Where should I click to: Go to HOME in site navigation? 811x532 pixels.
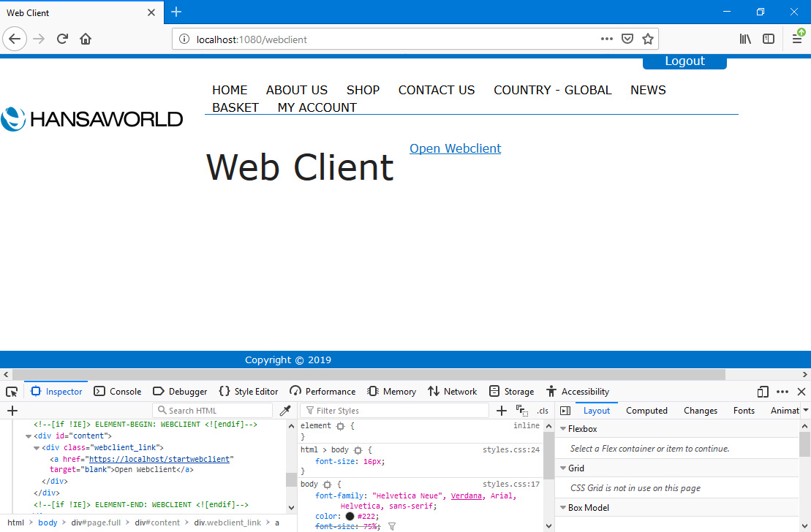click(x=230, y=90)
